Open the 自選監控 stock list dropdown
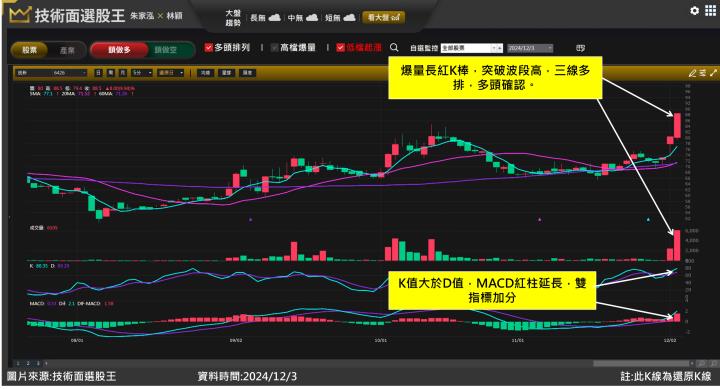720x389 pixels. pos(472,48)
